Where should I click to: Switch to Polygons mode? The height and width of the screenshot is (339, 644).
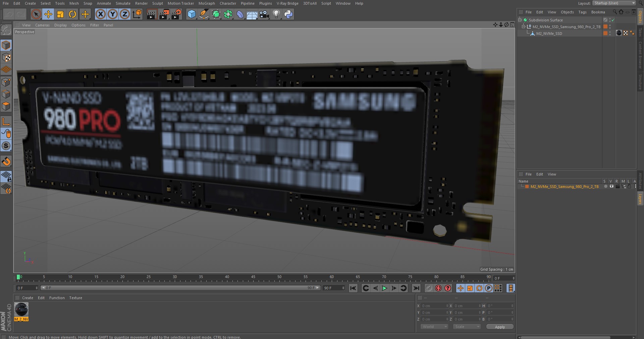click(6, 107)
